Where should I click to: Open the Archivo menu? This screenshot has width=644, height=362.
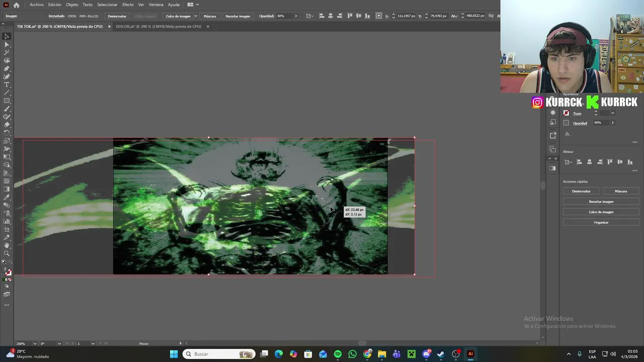click(x=37, y=5)
